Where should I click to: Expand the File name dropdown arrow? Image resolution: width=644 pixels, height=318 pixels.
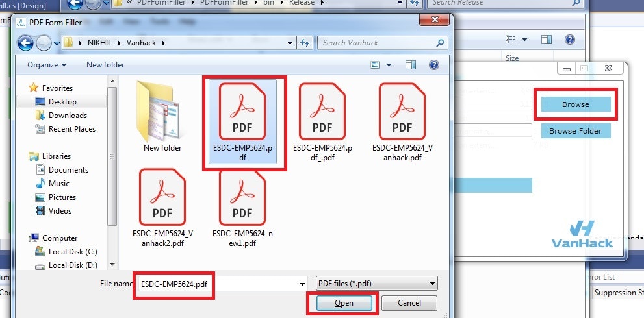(303, 284)
